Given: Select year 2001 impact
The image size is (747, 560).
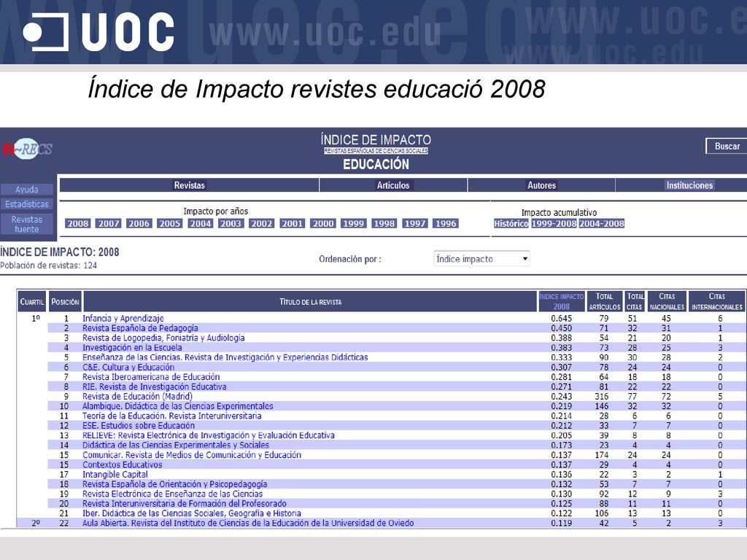Looking at the screenshot, I should coord(292,223).
